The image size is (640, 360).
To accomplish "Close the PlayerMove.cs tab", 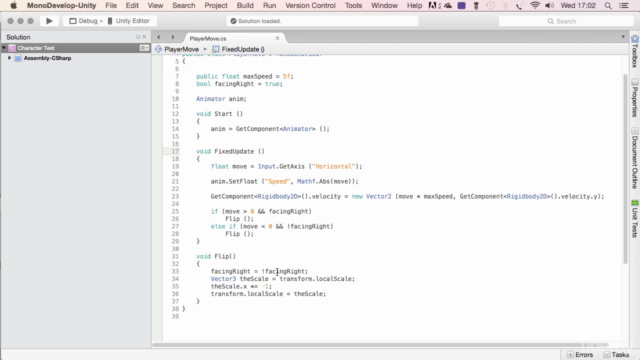I will point(278,38).
